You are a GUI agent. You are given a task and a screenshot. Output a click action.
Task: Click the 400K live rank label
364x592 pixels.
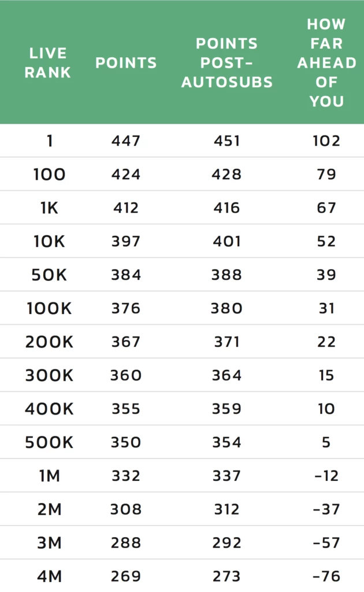50,409
